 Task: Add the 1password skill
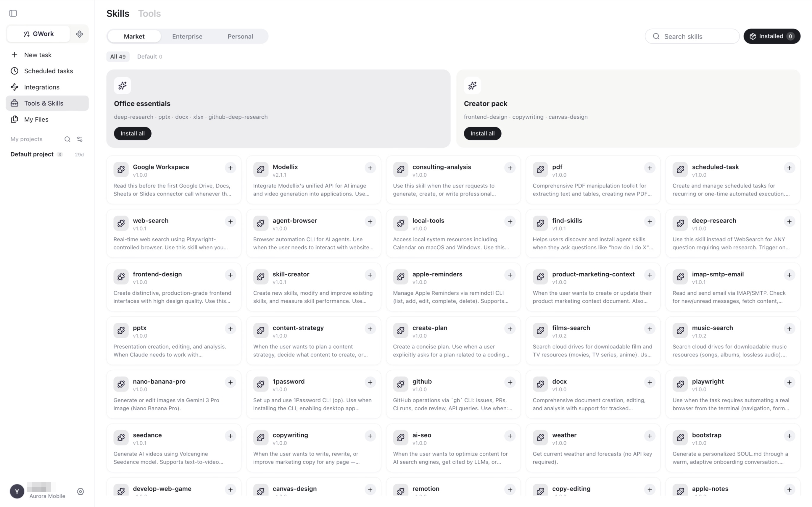click(x=370, y=382)
